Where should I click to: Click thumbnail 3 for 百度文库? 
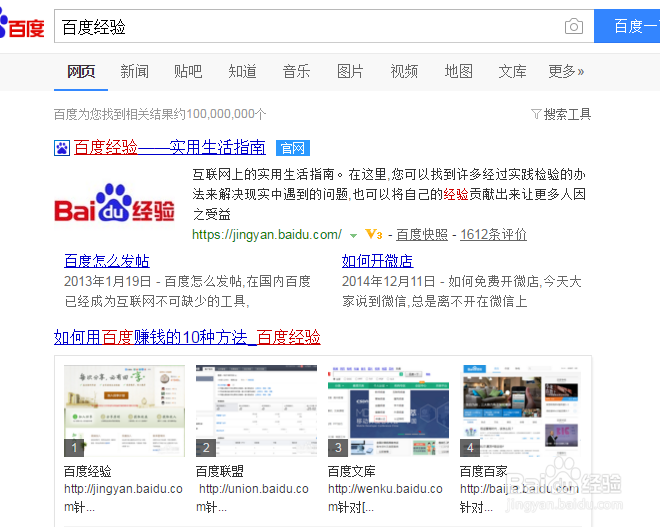pyautogui.click(x=388, y=411)
